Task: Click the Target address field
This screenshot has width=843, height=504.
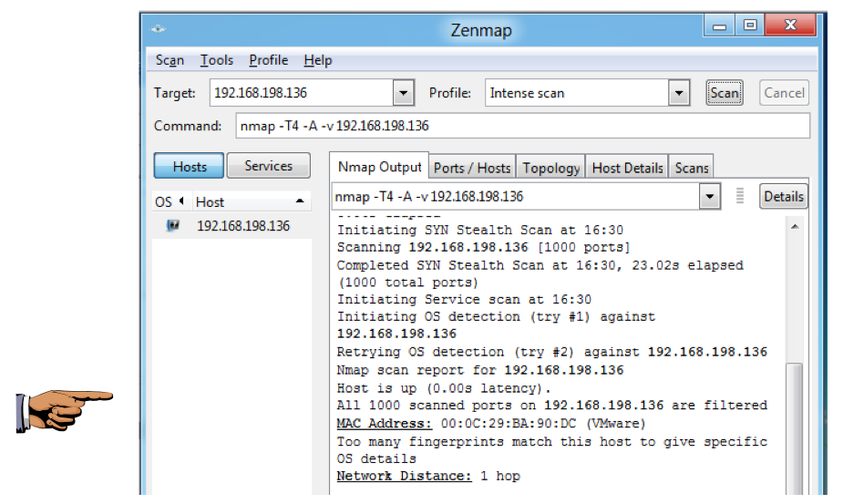Action: [x=302, y=93]
